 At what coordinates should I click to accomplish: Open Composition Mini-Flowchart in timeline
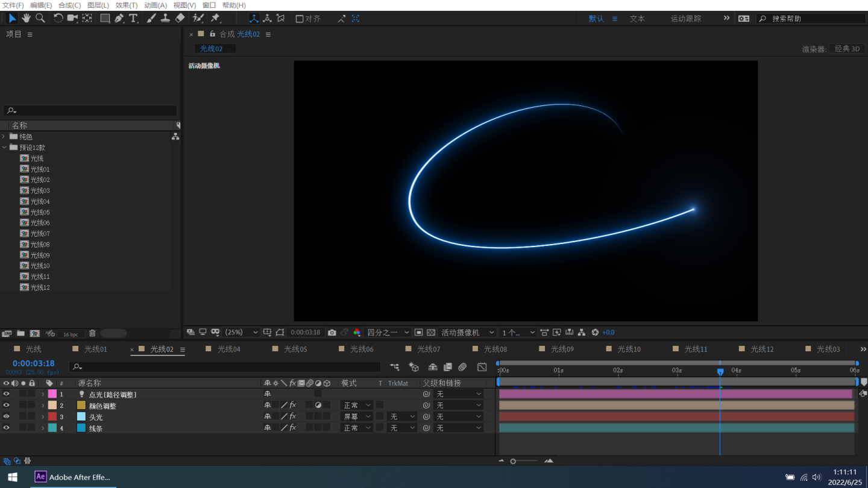[x=395, y=367]
